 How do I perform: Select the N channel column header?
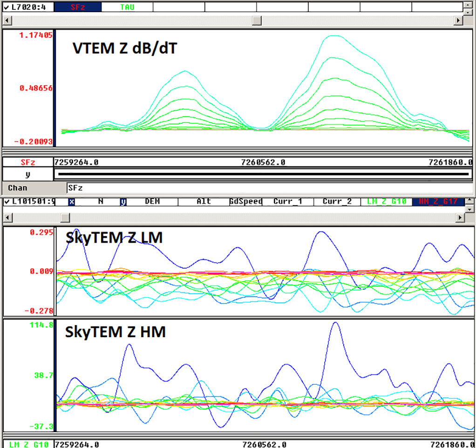click(101, 202)
